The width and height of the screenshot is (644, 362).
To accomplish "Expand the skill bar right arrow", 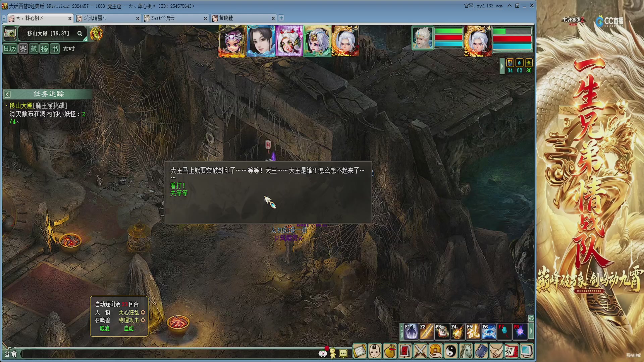I will 531,331.
